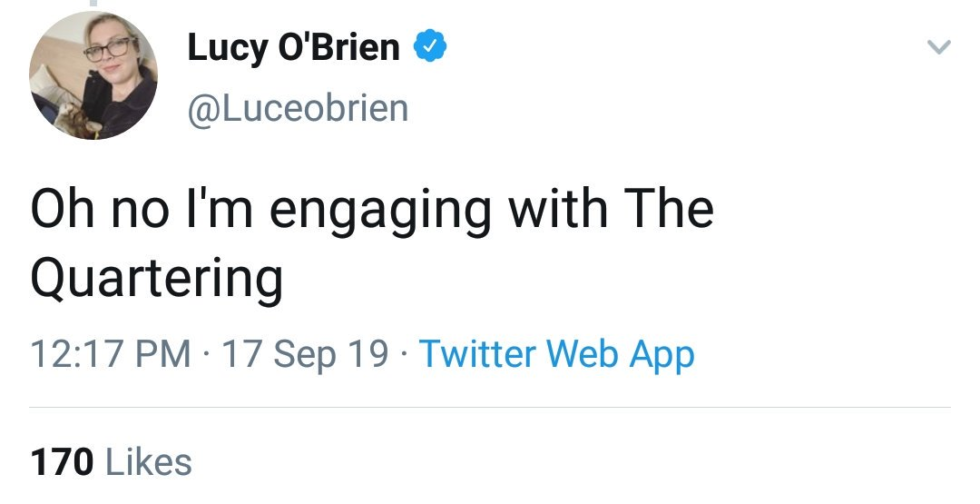Open Lucy O'Brien's profile picture
The width and height of the screenshot is (980, 504).
point(93,76)
